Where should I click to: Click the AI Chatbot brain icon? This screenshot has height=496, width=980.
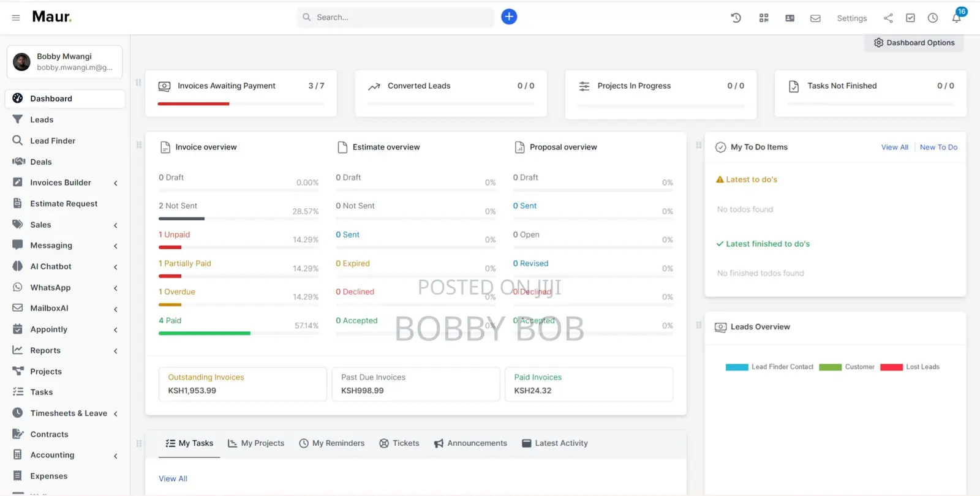coord(18,266)
